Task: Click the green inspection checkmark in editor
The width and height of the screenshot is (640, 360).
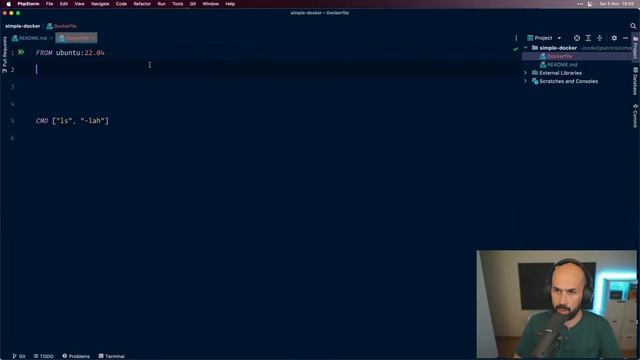Action: 516,49
